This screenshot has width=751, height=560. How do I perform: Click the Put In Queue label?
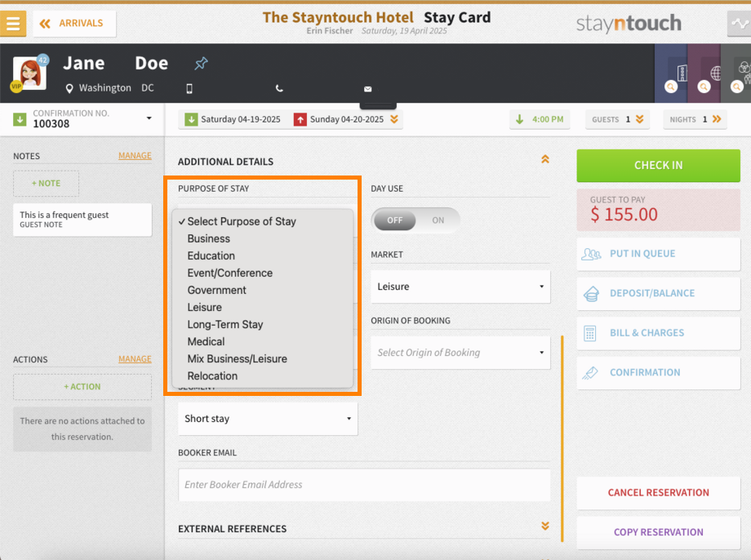(x=642, y=254)
